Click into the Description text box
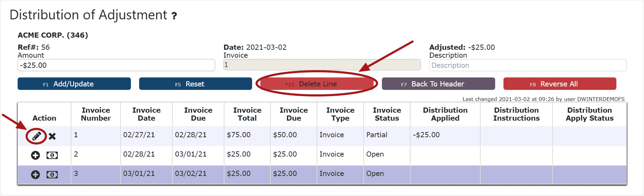 [528, 65]
